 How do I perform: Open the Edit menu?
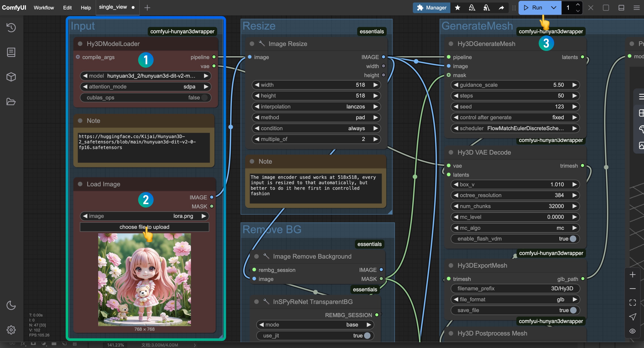67,8
